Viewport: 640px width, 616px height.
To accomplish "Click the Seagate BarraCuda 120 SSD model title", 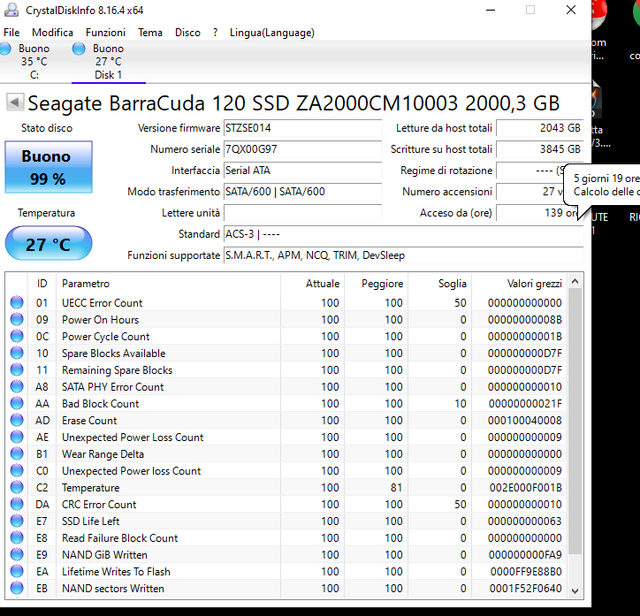I will pyautogui.click(x=293, y=103).
